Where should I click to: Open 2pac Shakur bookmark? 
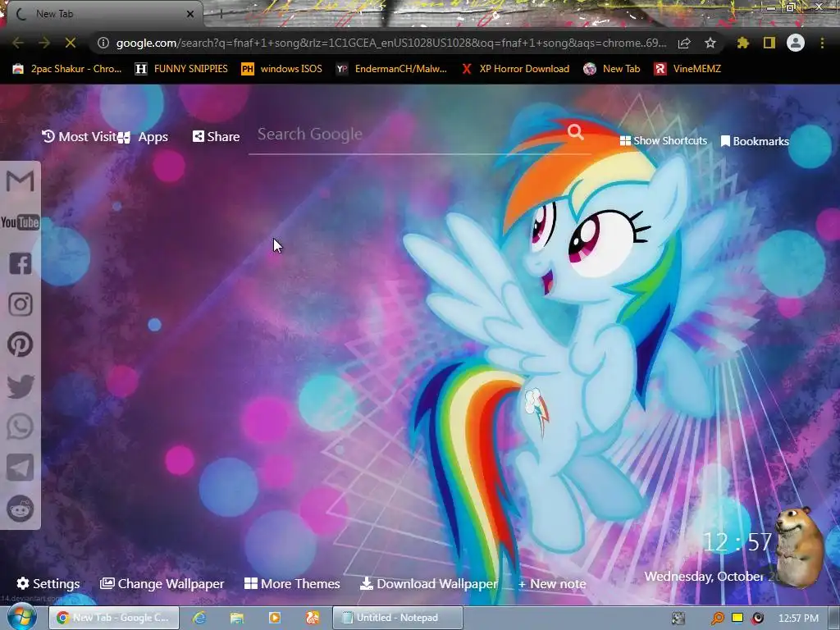click(x=67, y=69)
